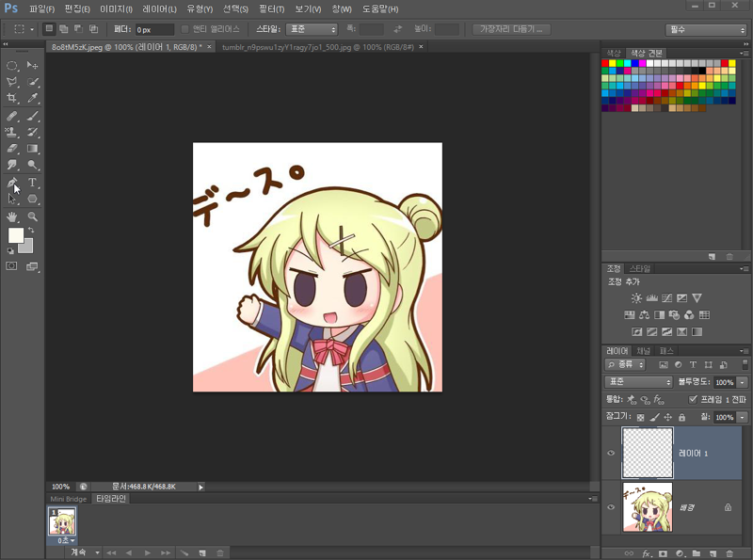
Task: Select the History Brush tool
Action: (32, 132)
